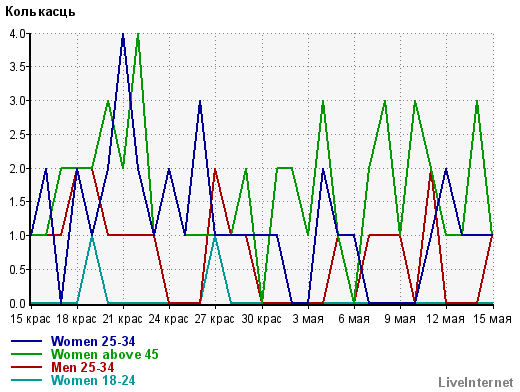Click the Колькасць chart title

[x=40, y=12]
